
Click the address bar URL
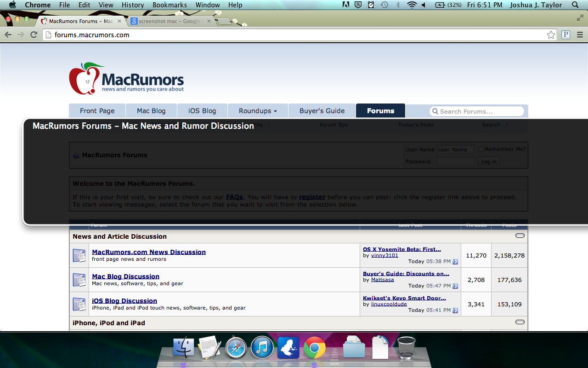click(x=92, y=34)
